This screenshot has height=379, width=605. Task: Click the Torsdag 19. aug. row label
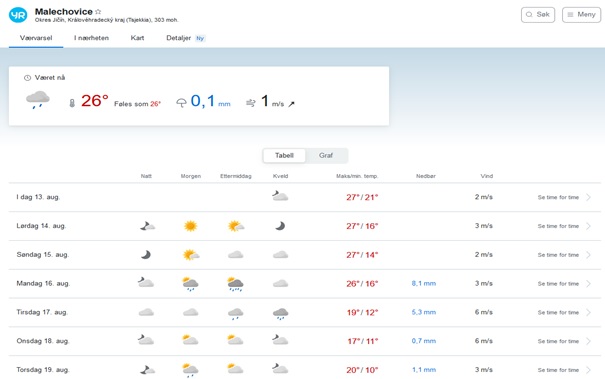(43, 370)
